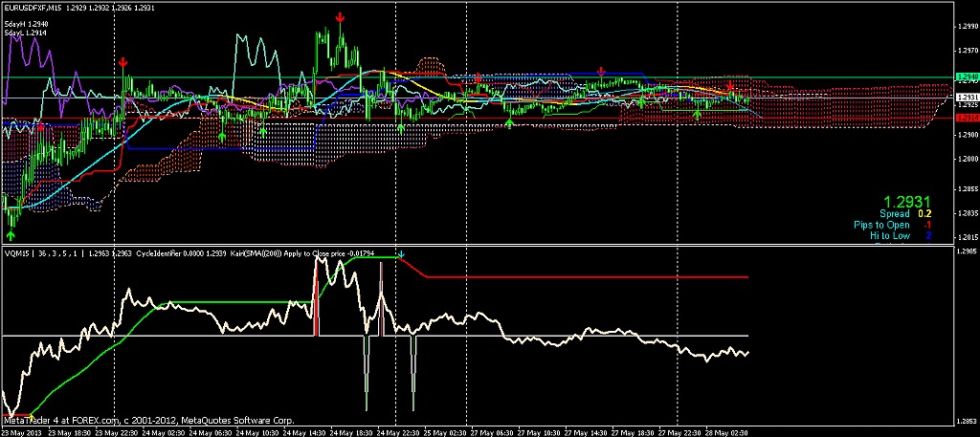Click the red sell arrow above the highest price peak
Viewport: 980px width, 437px height.
click(x=342, y=17)
